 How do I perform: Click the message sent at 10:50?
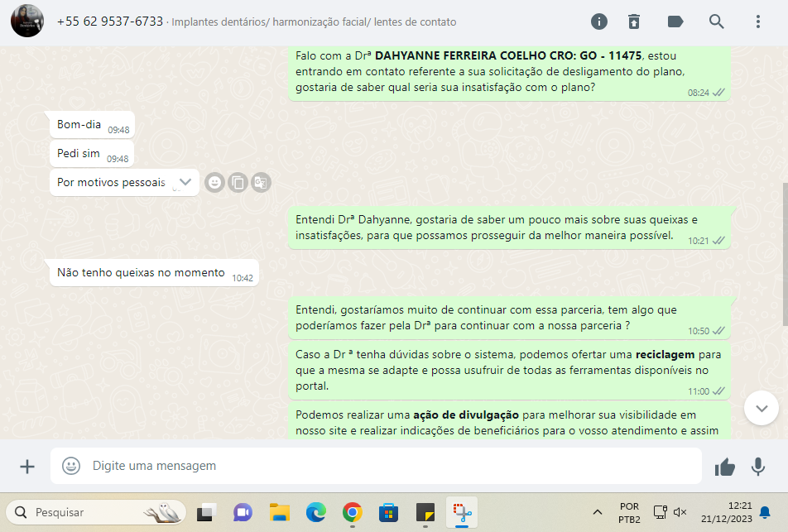coord(509,318)
